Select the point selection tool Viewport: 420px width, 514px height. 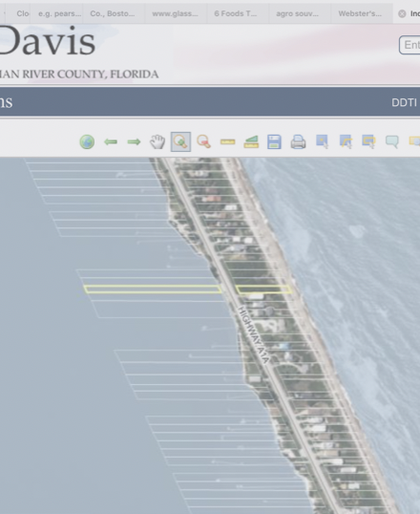coord(322,142)
